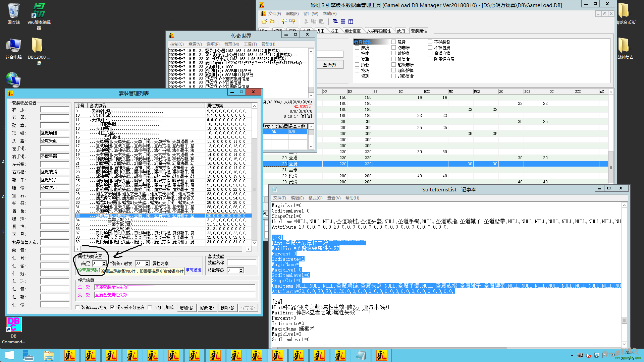The width and height of the screenshot is (644, 362).
Task: Increase the 触发 attribute scheme stepper
Action: click(x=147, y=262)
